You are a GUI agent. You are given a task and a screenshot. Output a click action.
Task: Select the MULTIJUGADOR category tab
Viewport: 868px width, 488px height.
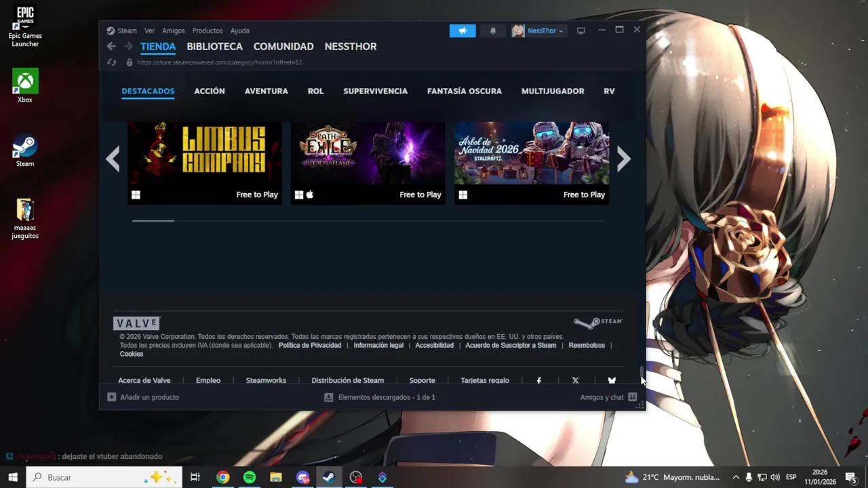pyautogui.click(x=553, y=91)
